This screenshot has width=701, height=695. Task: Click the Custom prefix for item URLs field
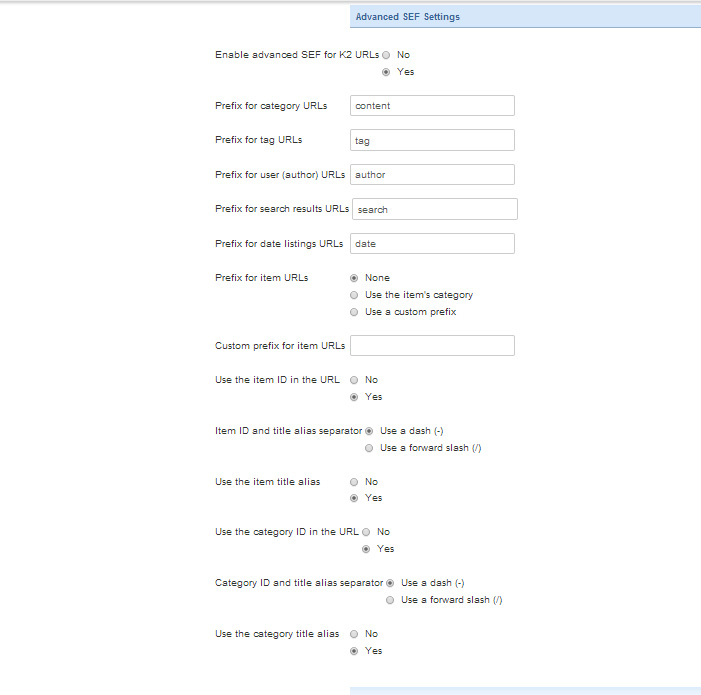(432, 345)
